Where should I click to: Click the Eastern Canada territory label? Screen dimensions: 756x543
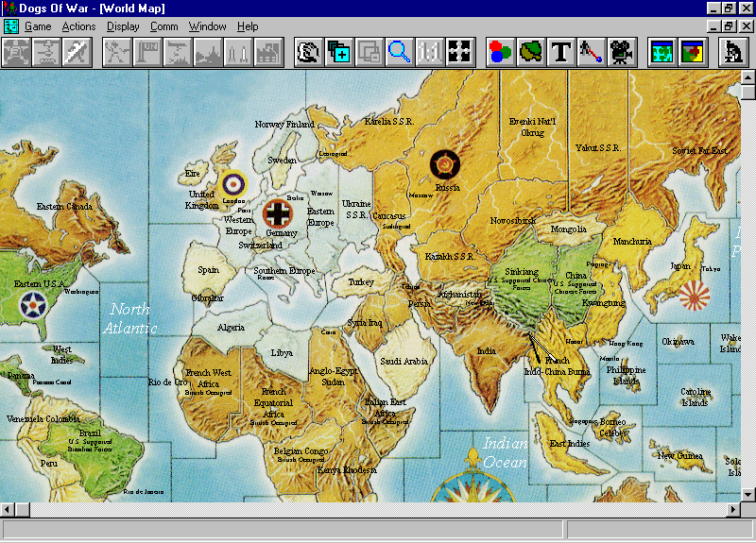click(x=64, y=206)
